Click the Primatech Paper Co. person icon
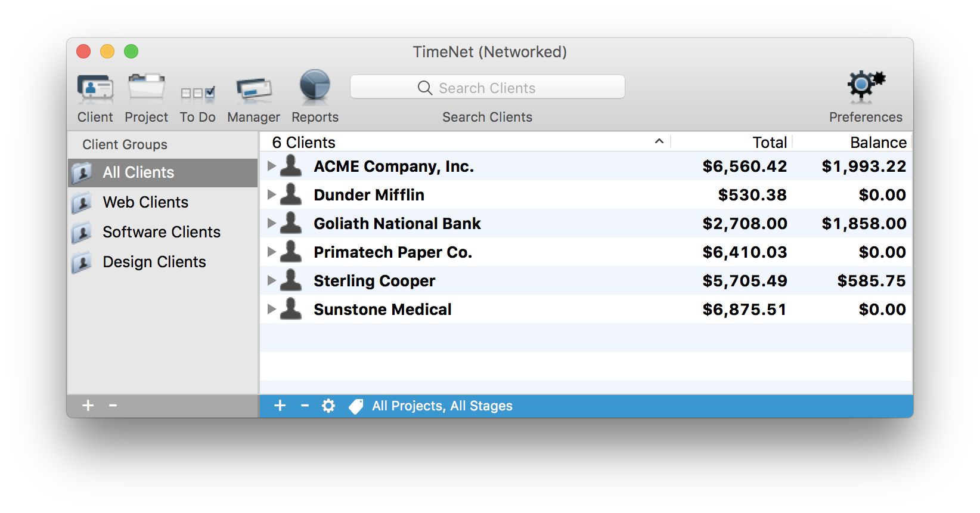The width and height of the screenshot is (980, 513). click(291, 251)
